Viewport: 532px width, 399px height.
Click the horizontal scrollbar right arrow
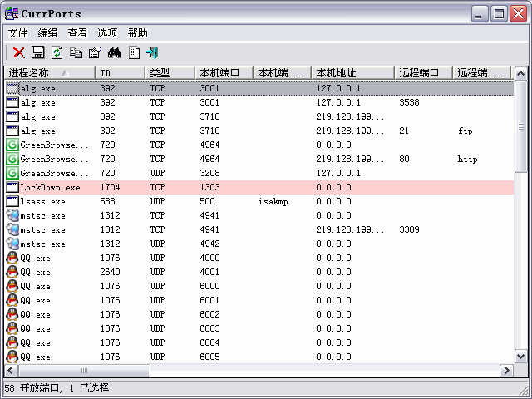(506, 371)
